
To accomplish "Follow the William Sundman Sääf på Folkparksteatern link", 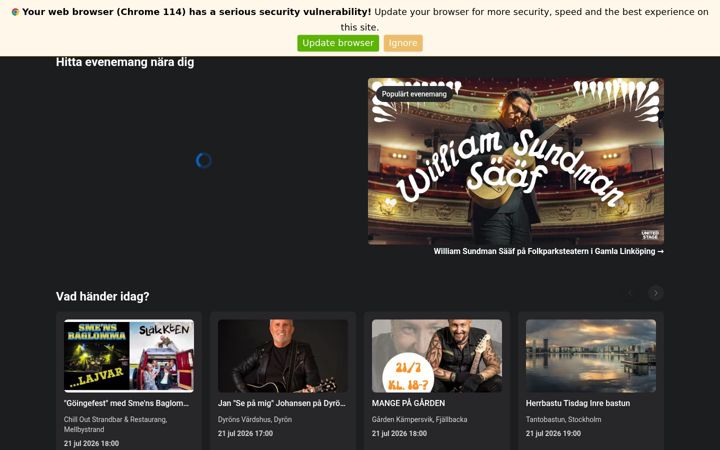I will pyautogui.click(x=549, y=251).
